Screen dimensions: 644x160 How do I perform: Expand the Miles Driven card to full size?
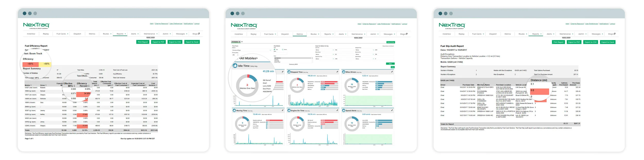392,72
